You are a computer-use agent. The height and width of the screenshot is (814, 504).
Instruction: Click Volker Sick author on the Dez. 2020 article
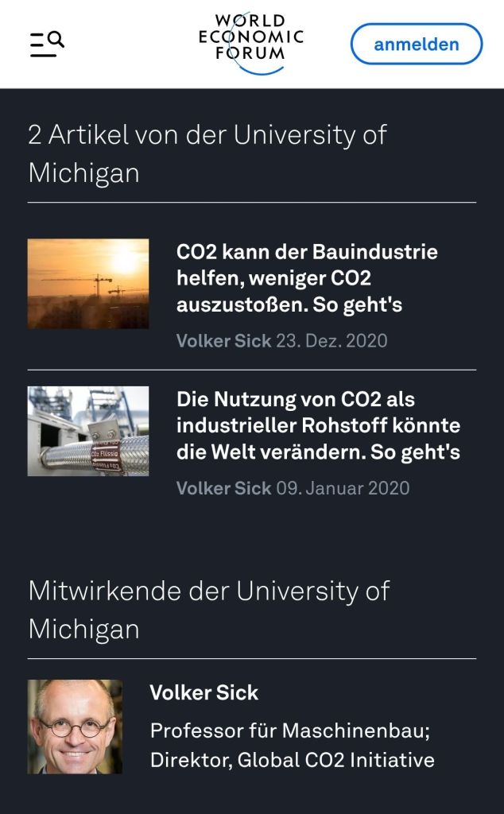[223, 341]
